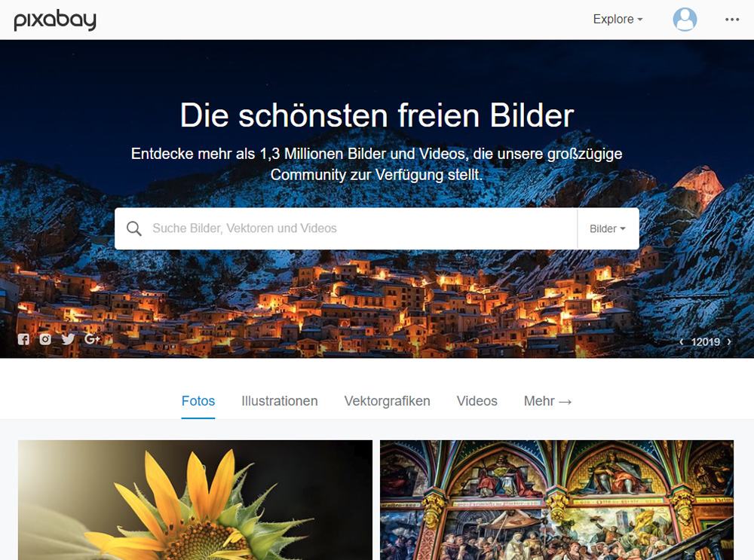Click hero image number 12019 link
Screen dimensions: 754x560
click(x=706, y=341)
